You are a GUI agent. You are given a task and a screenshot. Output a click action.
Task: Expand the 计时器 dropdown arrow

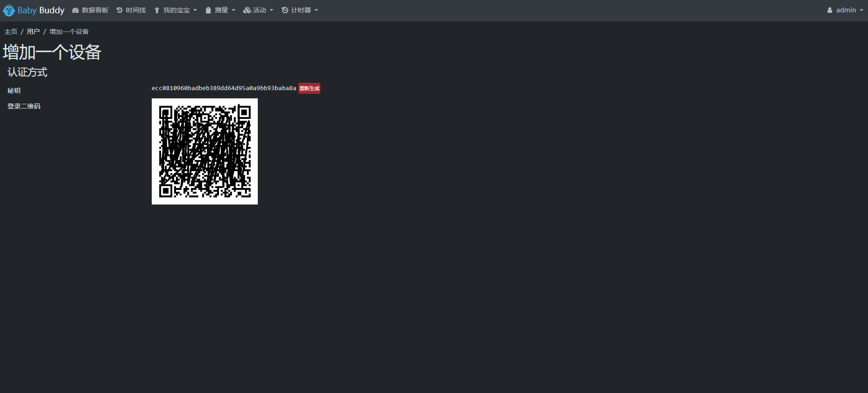[x=316, y=11]
